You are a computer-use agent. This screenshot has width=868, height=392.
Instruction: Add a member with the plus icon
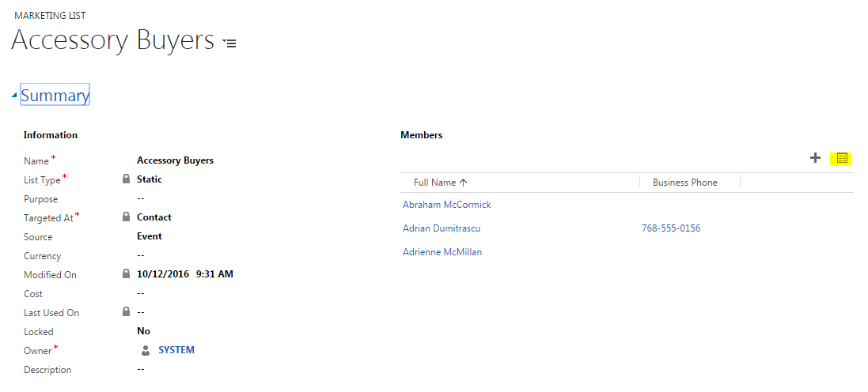tap(815, 158)
